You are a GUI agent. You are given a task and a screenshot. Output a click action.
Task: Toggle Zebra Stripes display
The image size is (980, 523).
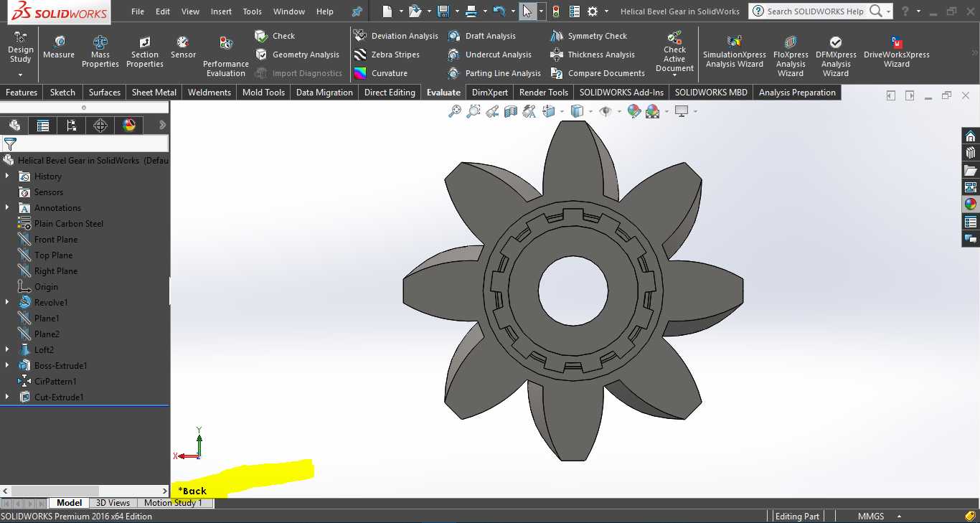[387, 55]
